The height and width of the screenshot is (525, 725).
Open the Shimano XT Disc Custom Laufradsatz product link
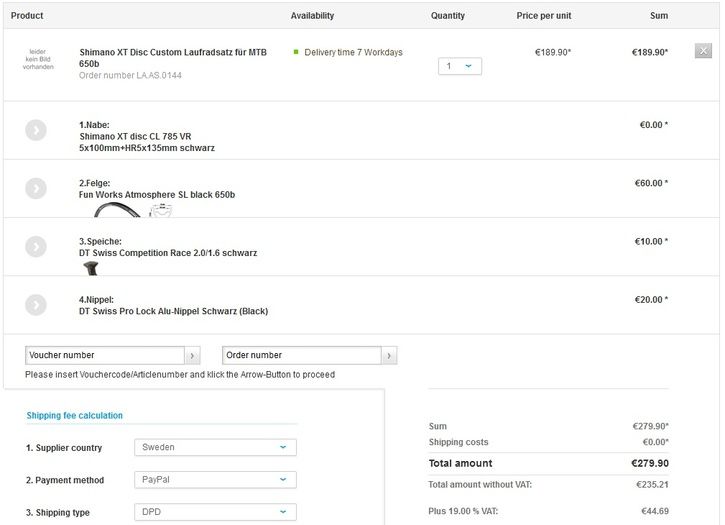pyautogui.click(x=173, y=58)
